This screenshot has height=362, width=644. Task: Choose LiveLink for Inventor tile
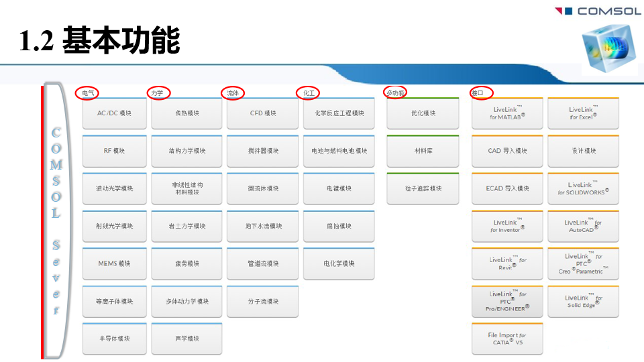tap(507, 226)
